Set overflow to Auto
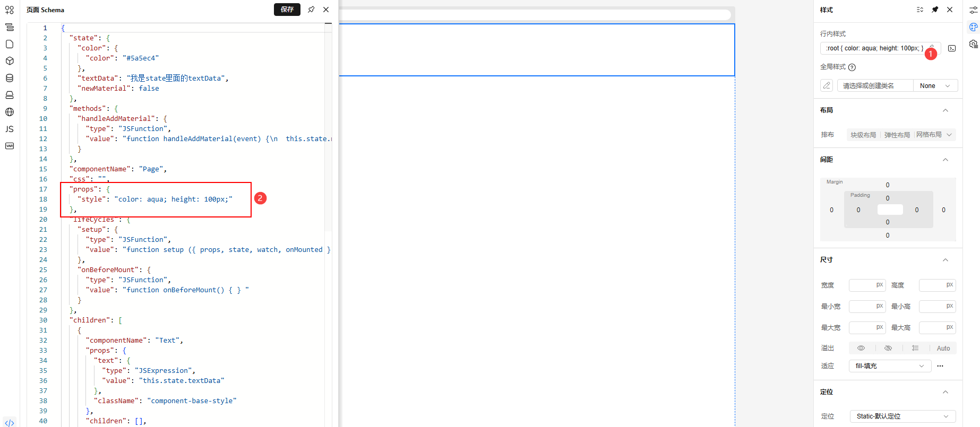The height and width of the screenshot is (427, 980). (x=943, y=348)
